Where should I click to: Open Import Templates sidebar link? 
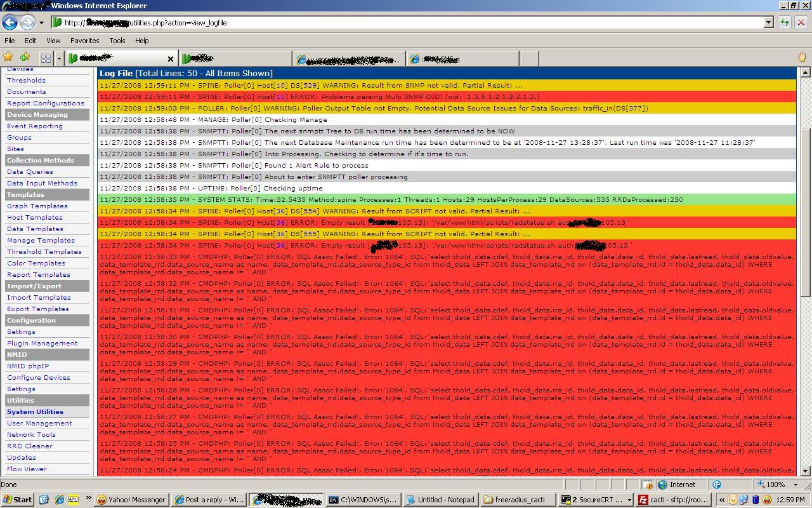pos(39,298)
